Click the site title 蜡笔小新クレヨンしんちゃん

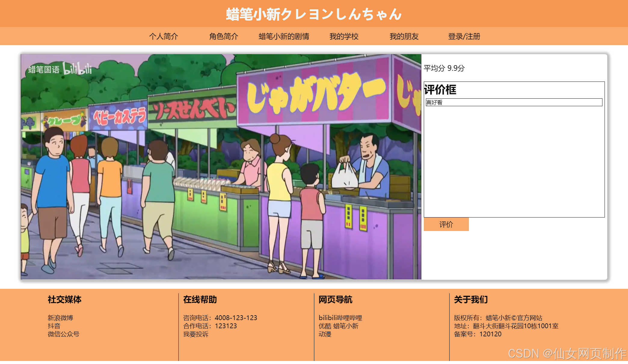point(314,14)
